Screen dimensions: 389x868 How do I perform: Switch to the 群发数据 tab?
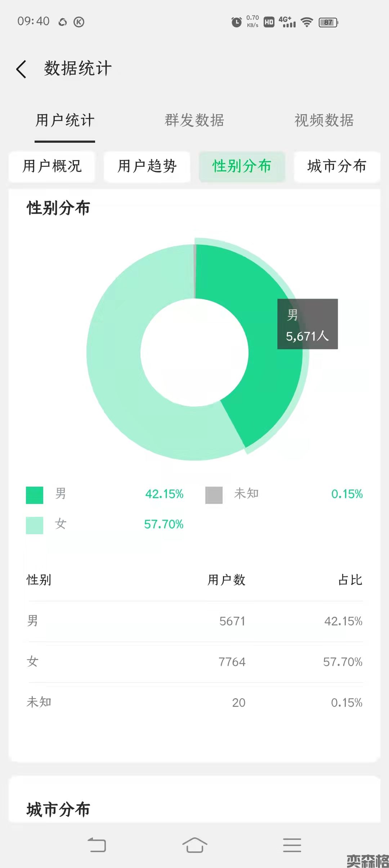point(194,120)
